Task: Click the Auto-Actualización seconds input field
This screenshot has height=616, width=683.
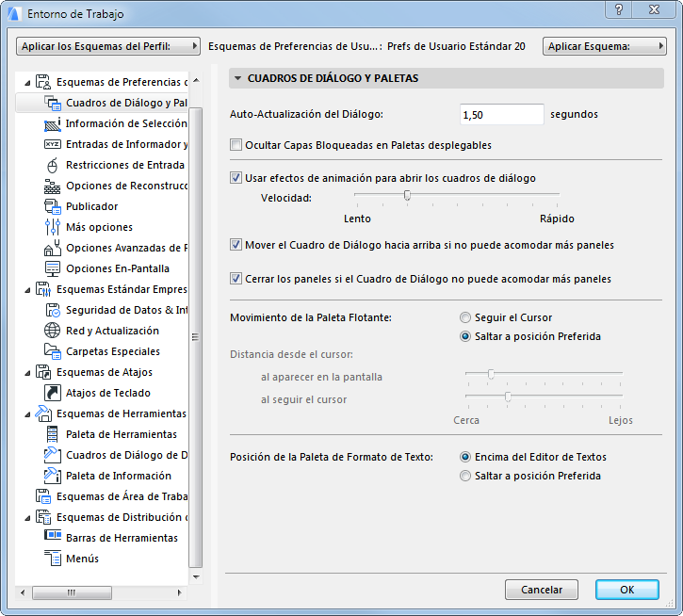Action: 502,115
